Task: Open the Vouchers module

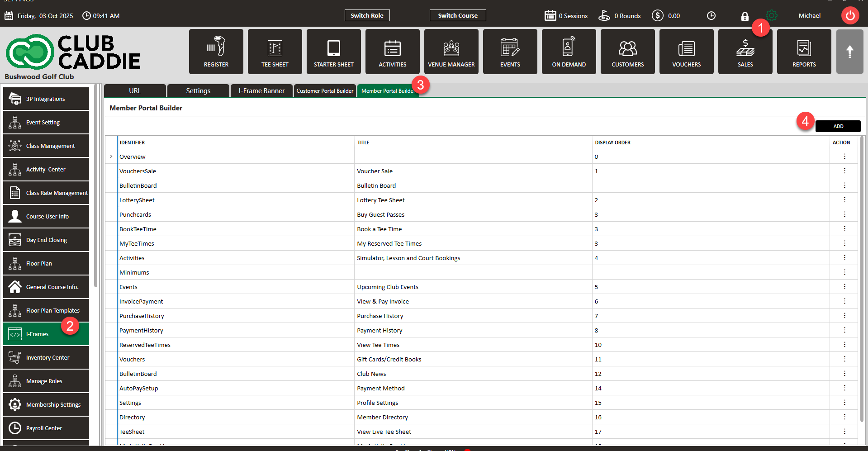Action: coord(686,52)
